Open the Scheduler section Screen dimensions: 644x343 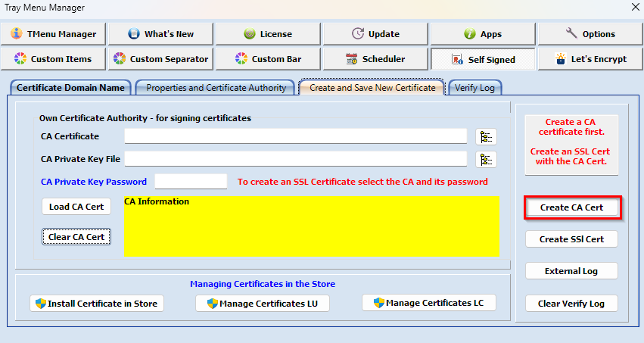[x=375, y=59]
